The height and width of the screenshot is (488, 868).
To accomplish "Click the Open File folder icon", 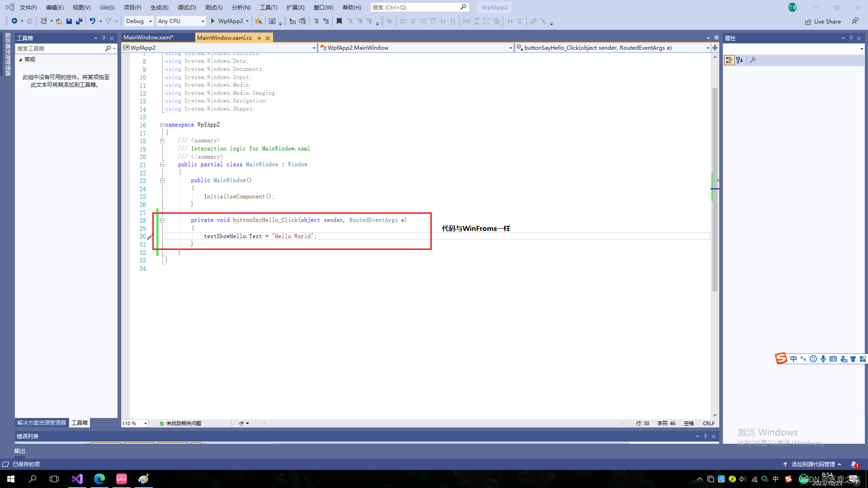I will (x=59, y=21).
